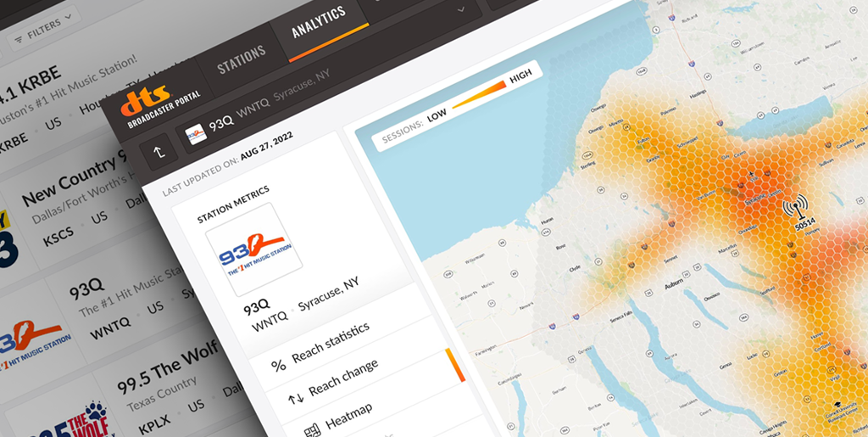This screenshot has width=868, height=437.
Task: Click the small 93Q icon in breadcrumb
Action: pos(194,134)
